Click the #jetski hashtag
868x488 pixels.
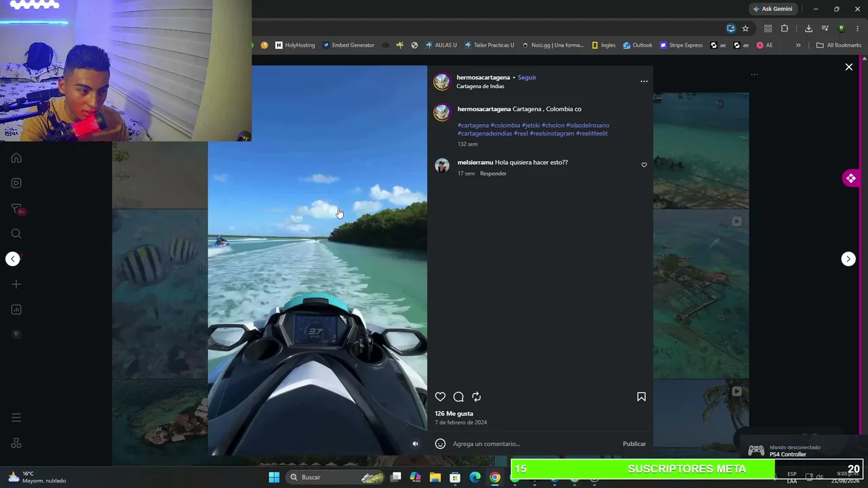(531, 125)
